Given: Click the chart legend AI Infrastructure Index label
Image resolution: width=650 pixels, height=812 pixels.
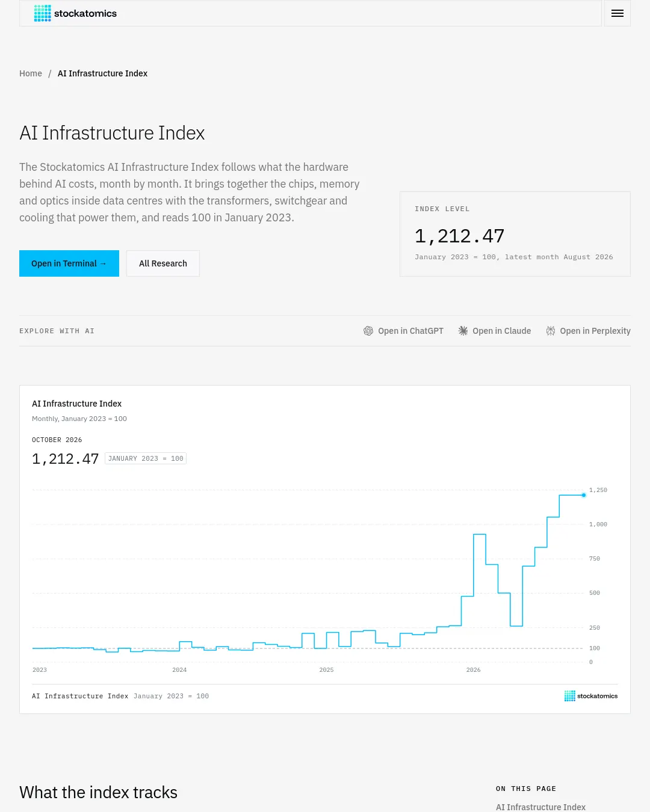Looking at the screenshot, I should [80, 696].
